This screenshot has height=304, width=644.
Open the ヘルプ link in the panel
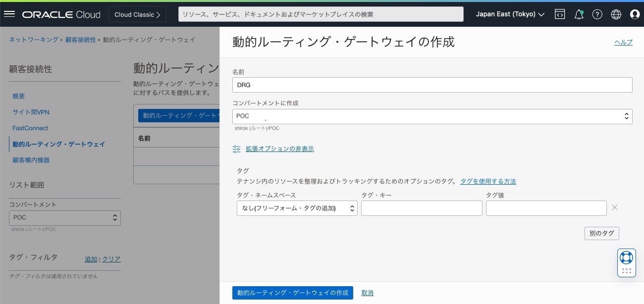[623, 42]
